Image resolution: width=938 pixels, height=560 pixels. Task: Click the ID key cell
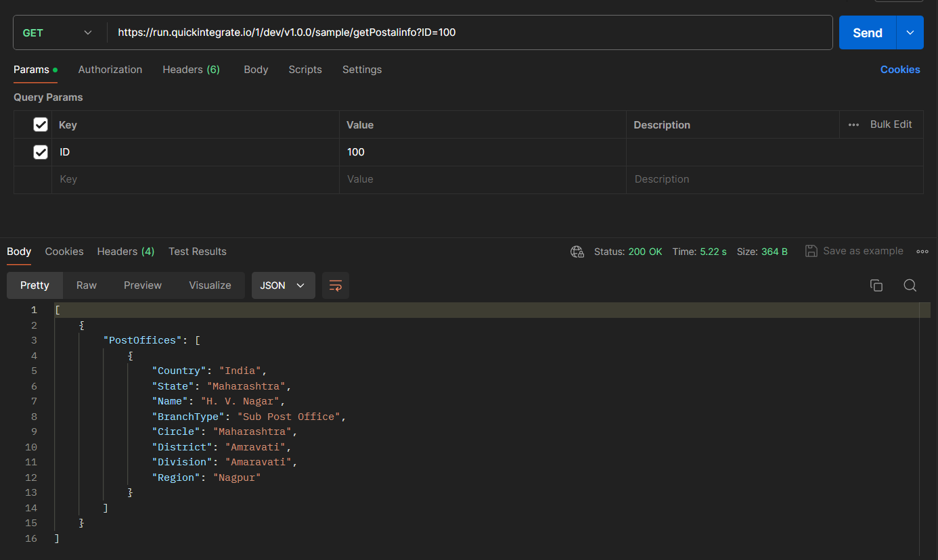click(x=196, y=152)
